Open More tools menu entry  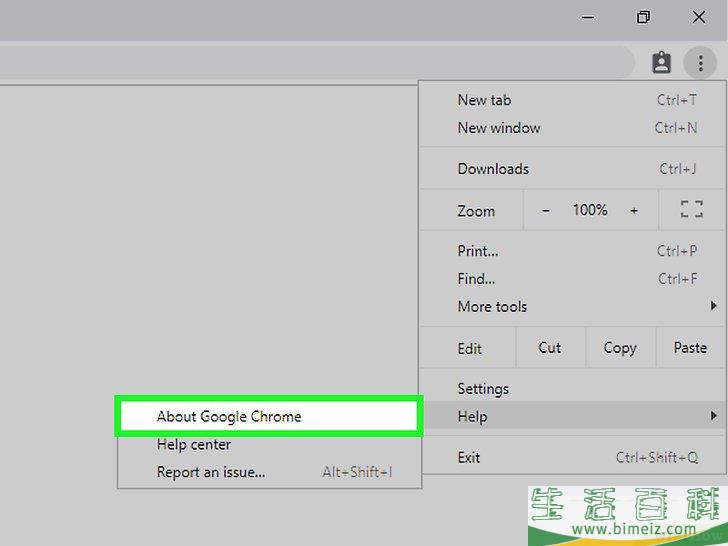[572, 306]
